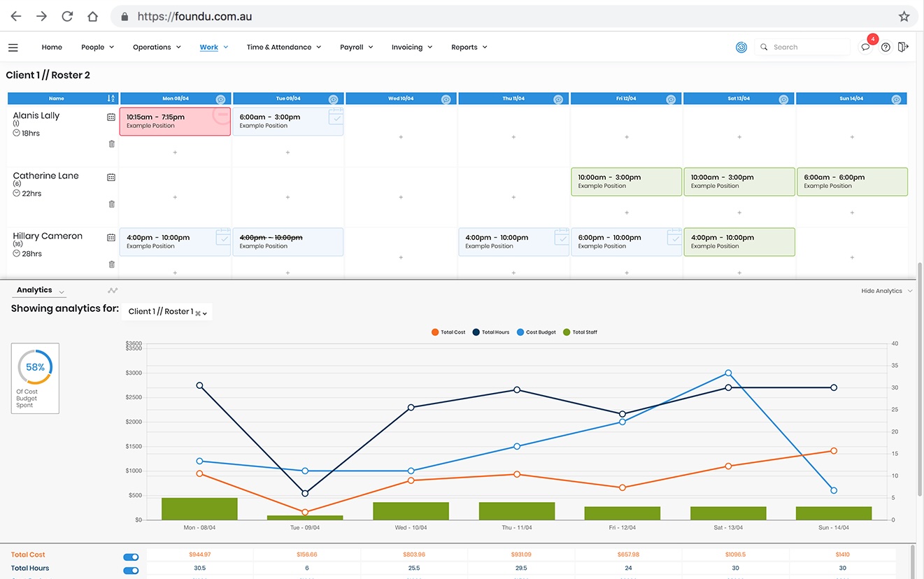
Task: Toggle the Total Cost row switch
Action: (x=131, y=557)
